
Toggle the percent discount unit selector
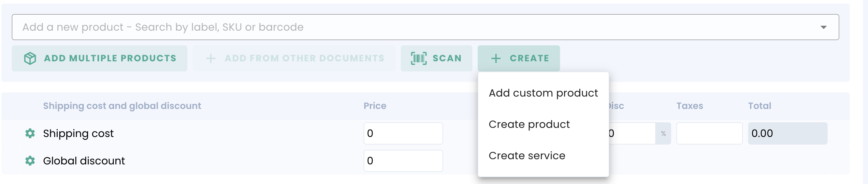coord(663,134)
